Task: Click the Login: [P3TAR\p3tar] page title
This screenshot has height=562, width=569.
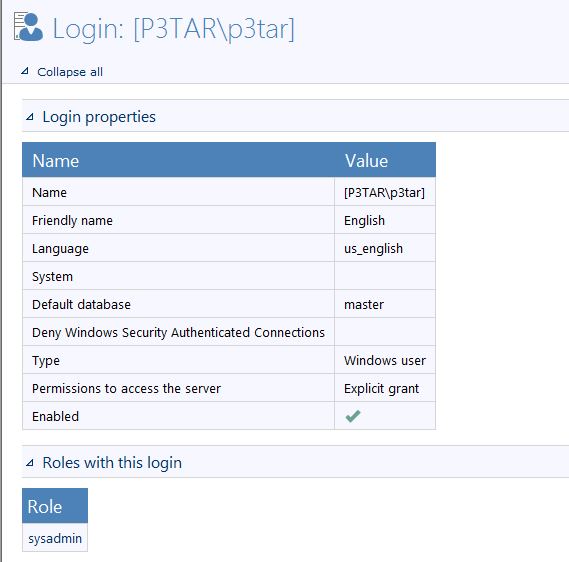Action: click(174, 29)
